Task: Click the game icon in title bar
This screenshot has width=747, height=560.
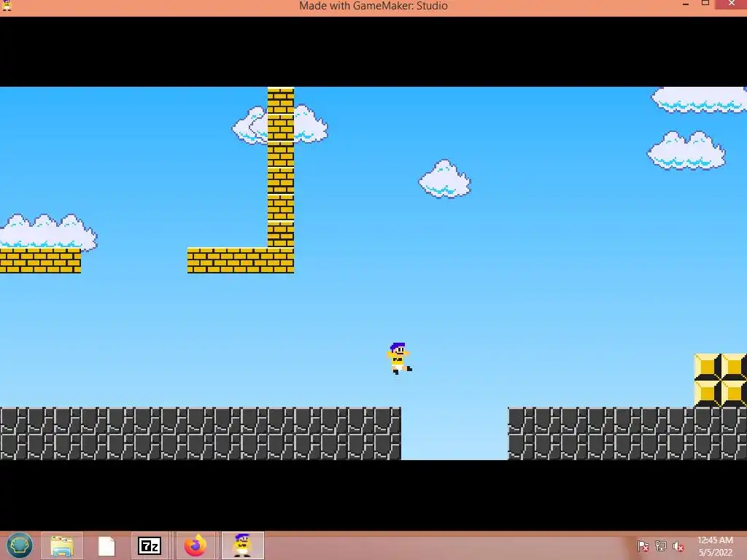Action: (x=7, y=6)
